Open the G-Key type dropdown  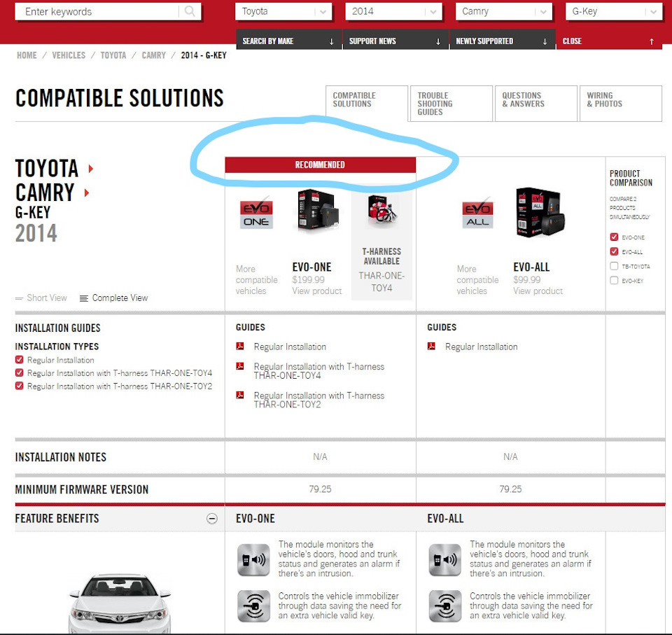[x=614, y=12]
